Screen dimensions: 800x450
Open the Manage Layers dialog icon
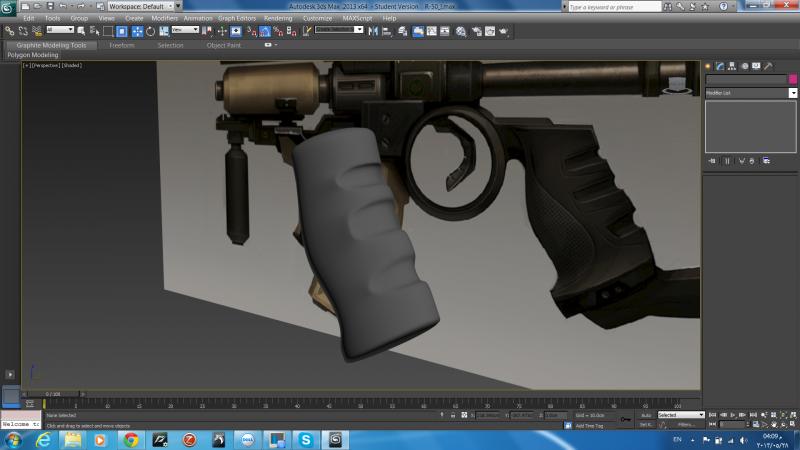point(403,31)
